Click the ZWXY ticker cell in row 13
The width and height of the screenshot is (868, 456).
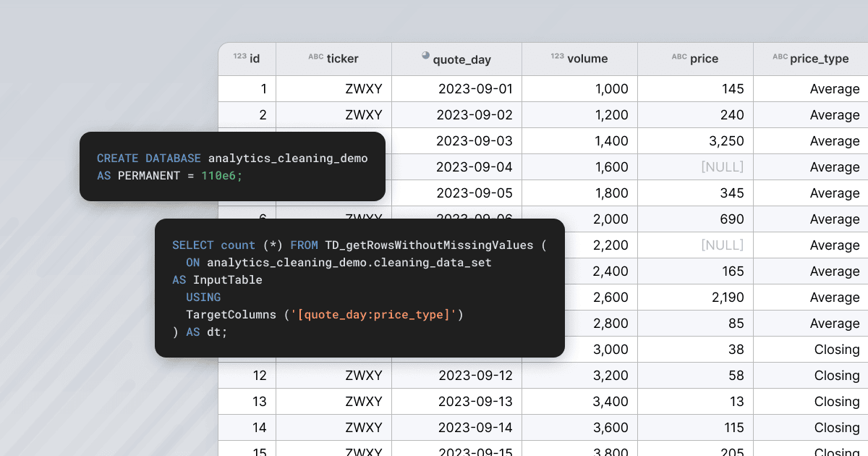363,402
